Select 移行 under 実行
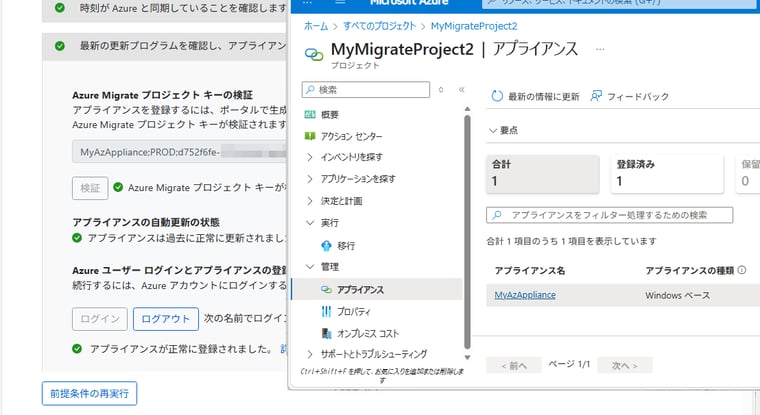This screenshot has height=415, width=760. coord(346,246)
